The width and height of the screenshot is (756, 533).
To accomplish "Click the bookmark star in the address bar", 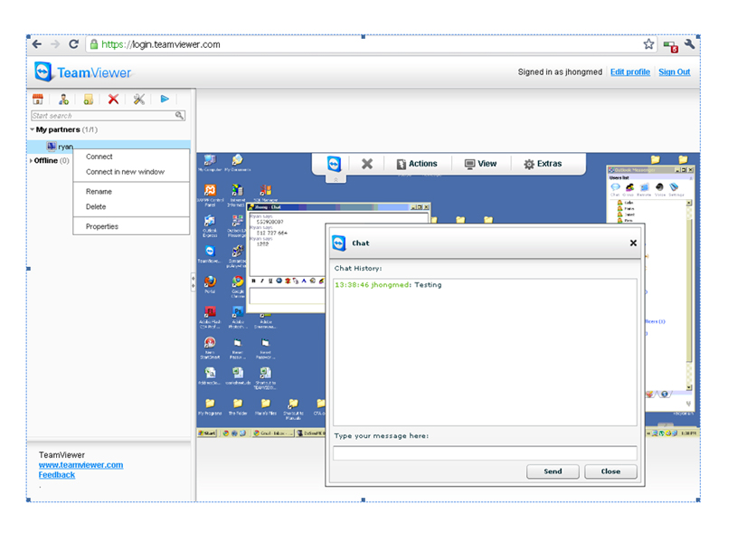I will coord(648,43).
